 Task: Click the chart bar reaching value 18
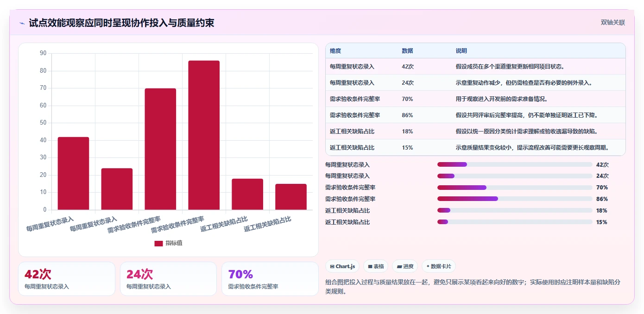coord(247,194)
